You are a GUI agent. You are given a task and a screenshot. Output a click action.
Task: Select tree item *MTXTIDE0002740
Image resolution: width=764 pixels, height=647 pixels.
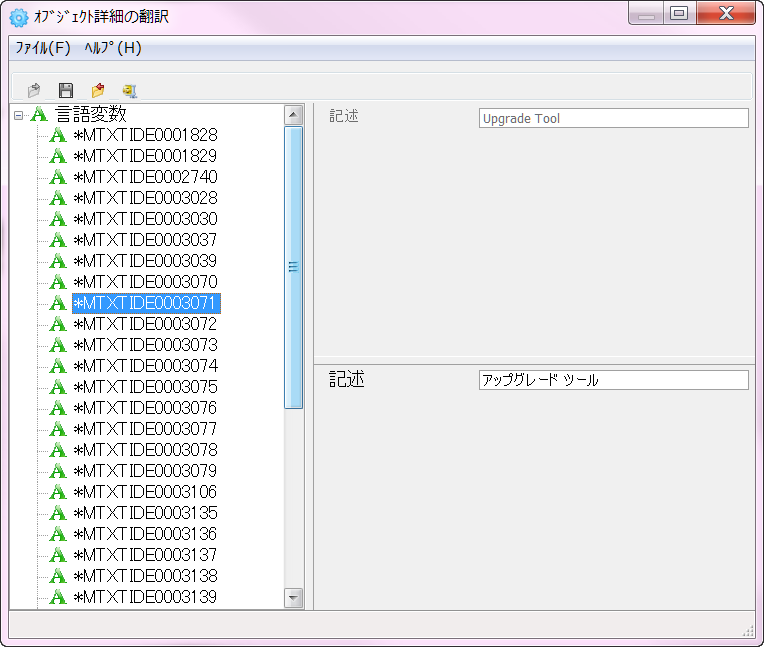pyautogui.click(x=145, y=177)
